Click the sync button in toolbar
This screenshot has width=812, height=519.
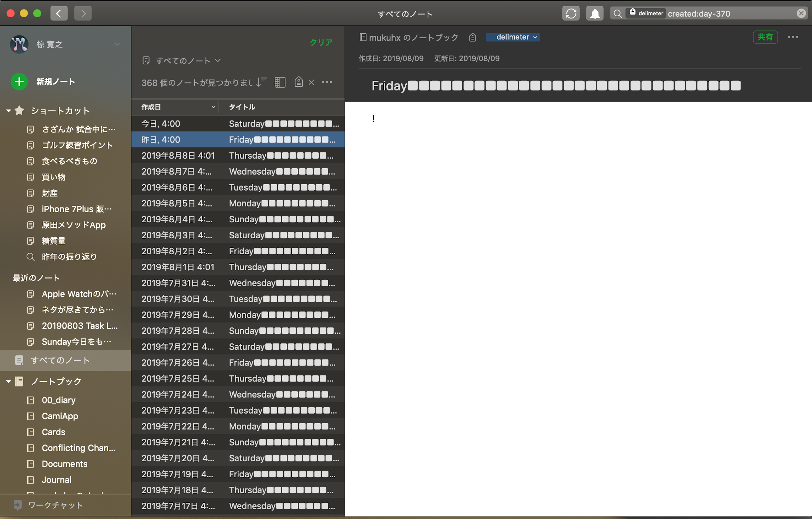click(x=571, y=13)
